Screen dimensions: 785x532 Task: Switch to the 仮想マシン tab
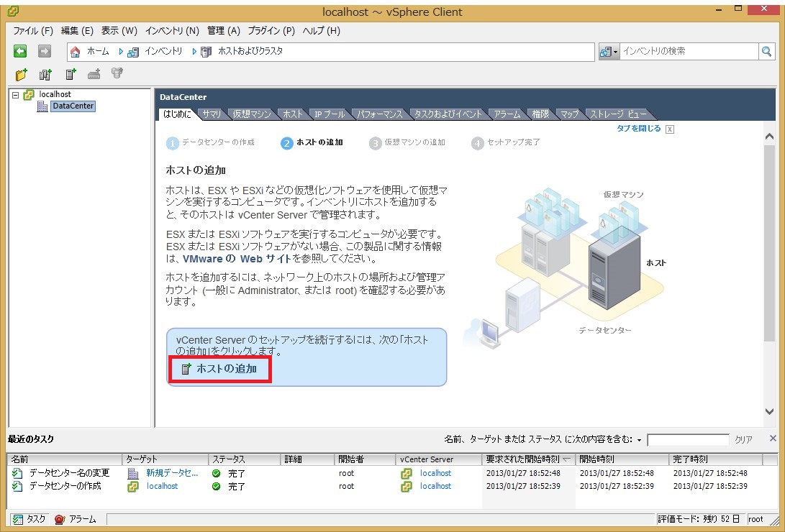pos(251,114)
